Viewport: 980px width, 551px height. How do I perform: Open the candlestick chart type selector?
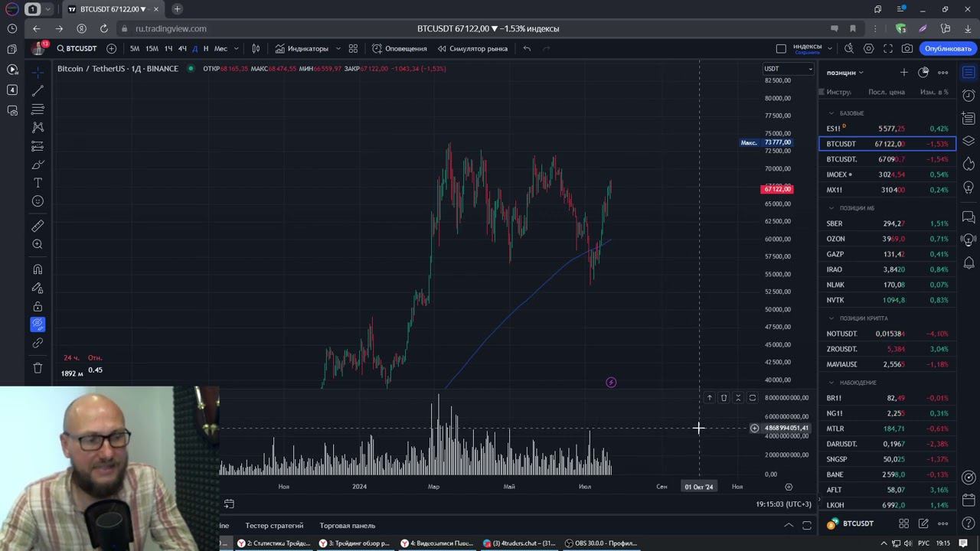[256, 48]
